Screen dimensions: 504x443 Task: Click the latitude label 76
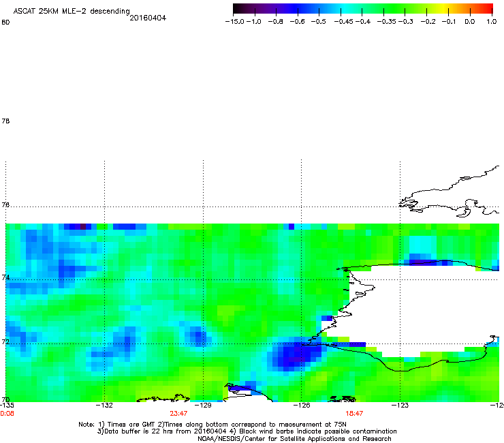[5, 204]
